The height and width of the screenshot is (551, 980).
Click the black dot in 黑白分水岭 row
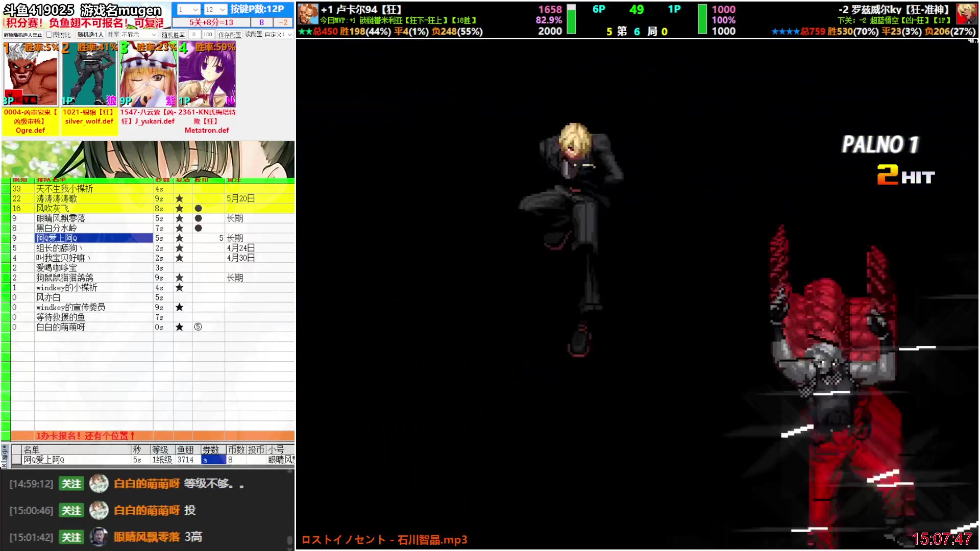(198, 228)
